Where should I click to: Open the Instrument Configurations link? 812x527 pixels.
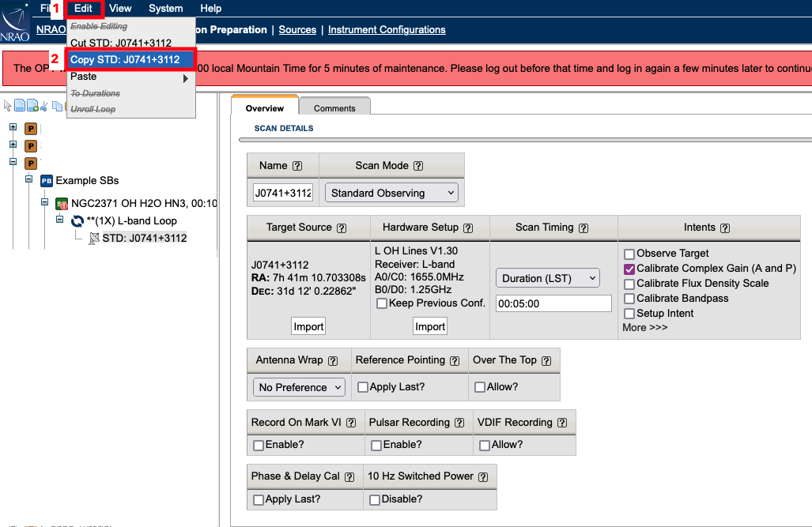click(x=387, y=30)
